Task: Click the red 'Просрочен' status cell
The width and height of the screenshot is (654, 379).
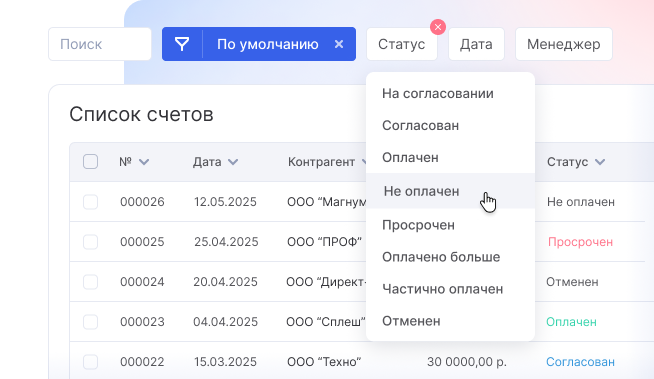Action: 580,242
